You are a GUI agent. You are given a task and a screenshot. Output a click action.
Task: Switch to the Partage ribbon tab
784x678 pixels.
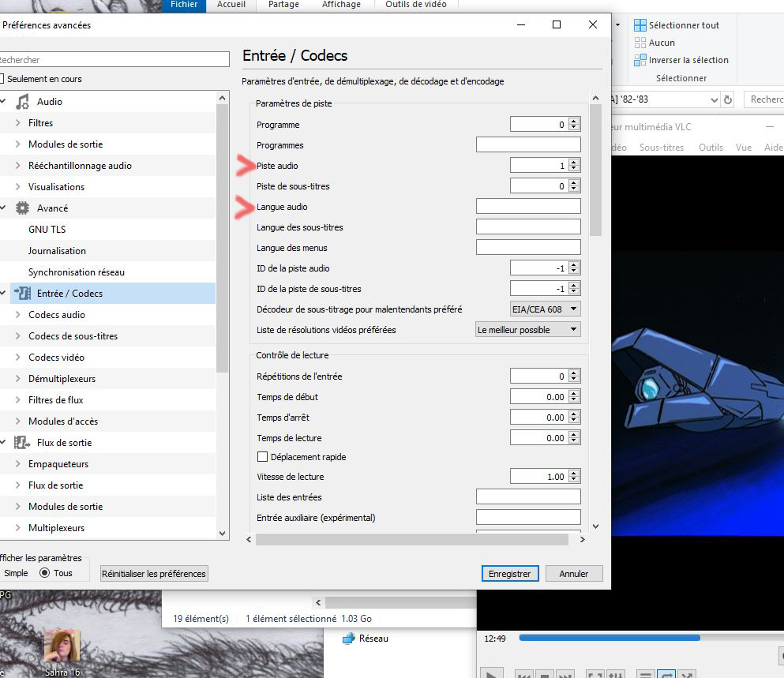(283, 5)
